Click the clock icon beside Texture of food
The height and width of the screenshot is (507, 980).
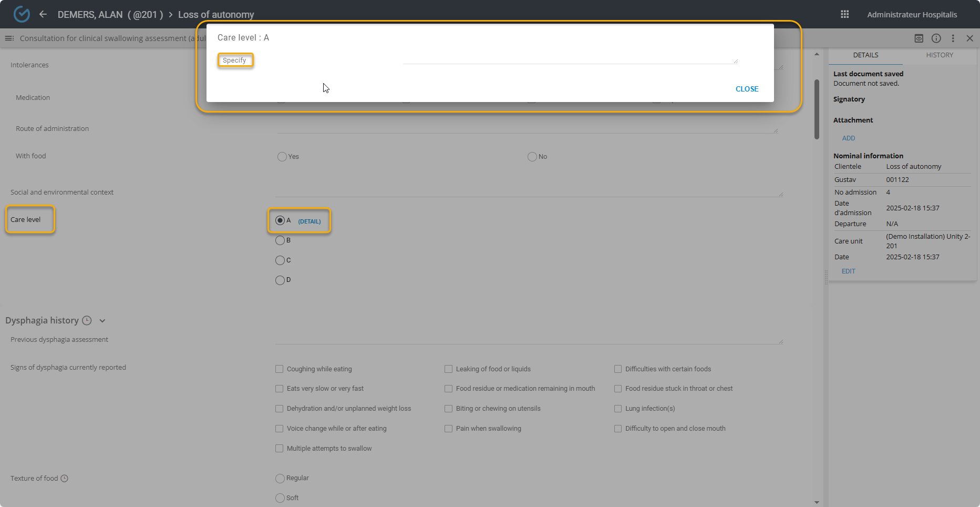coord(65,479)
